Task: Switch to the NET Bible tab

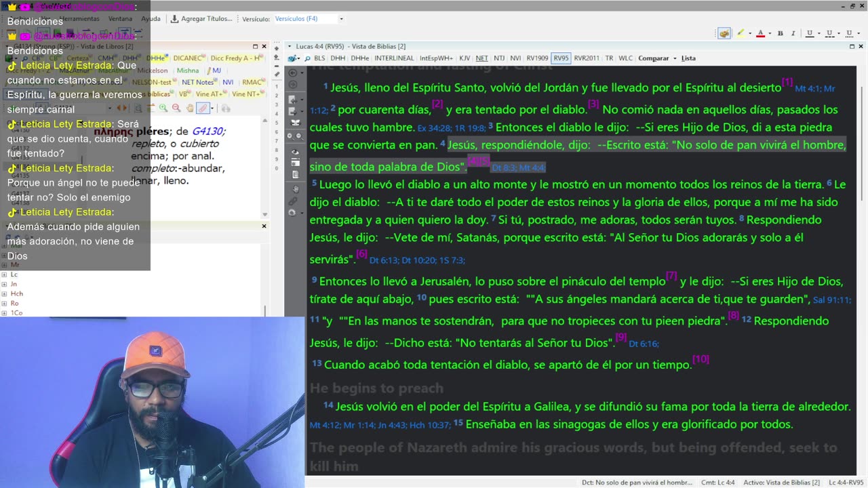Action: [x=481, y=58]
